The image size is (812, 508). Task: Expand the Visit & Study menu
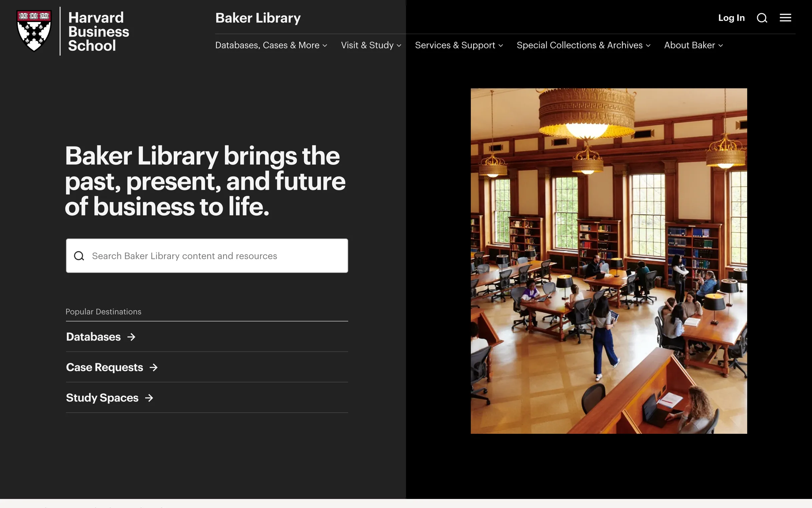(x=371, y=45)
